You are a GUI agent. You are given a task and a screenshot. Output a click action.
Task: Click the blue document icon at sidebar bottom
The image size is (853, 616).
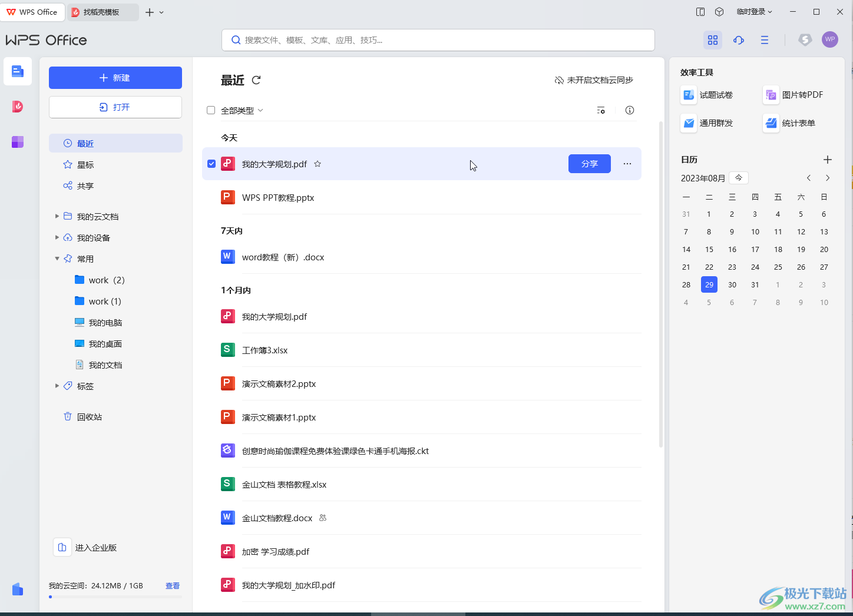[18, 589]
